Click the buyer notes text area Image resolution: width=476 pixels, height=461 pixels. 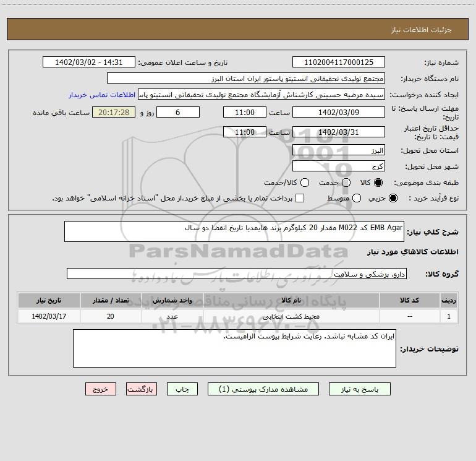(234, 348)
